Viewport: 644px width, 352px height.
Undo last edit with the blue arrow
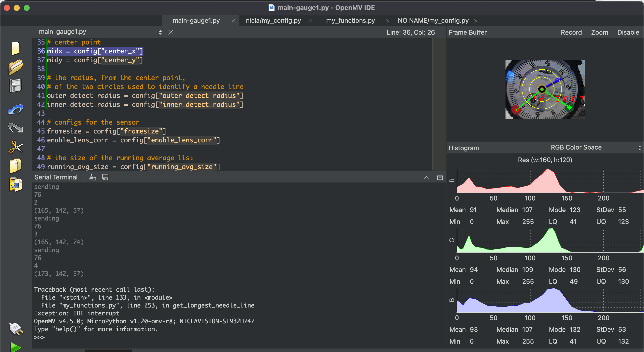[x=16, y=109]
